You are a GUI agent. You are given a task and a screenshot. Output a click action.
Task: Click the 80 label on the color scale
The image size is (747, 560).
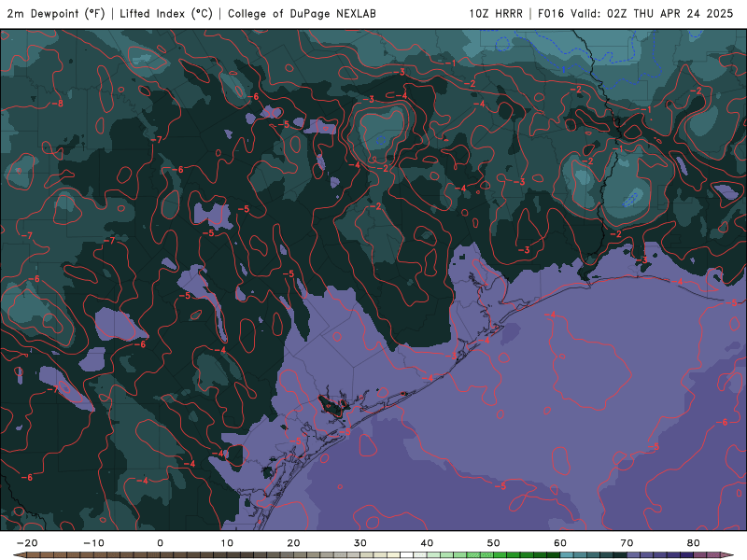point(694,543)
